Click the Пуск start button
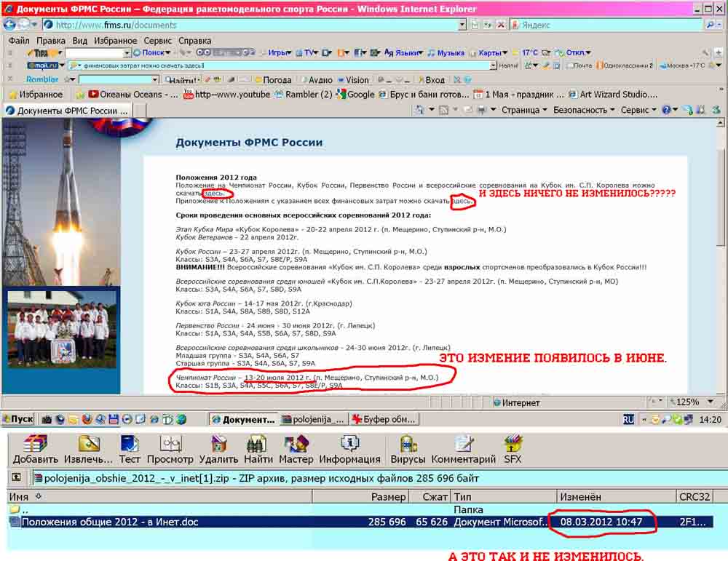Image resolution: width=728 pixels, height=561 pixels. click(17, 419)
